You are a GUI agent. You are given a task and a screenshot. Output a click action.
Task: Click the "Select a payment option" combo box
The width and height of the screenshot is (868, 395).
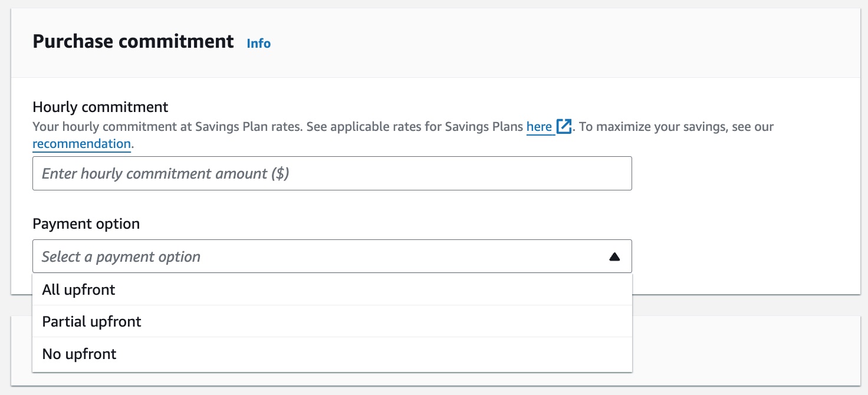pos(318,256)
